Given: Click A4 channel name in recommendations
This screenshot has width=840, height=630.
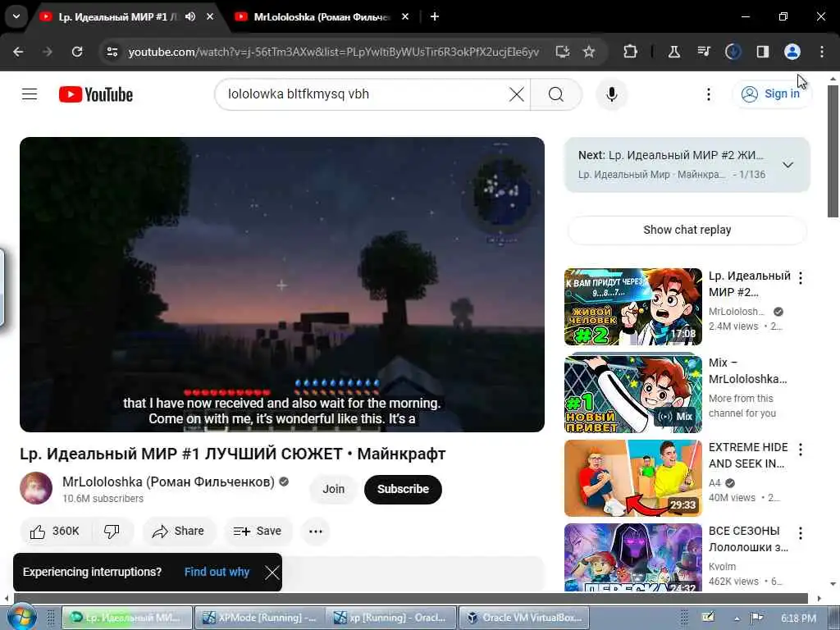Looking at the screenshot, I should tap(714, 482).
